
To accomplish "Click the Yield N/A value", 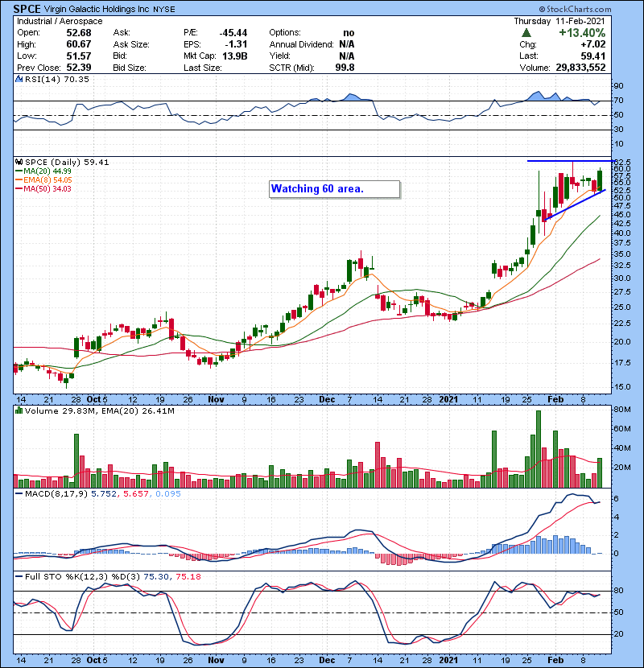I will (x=347, y=56).
